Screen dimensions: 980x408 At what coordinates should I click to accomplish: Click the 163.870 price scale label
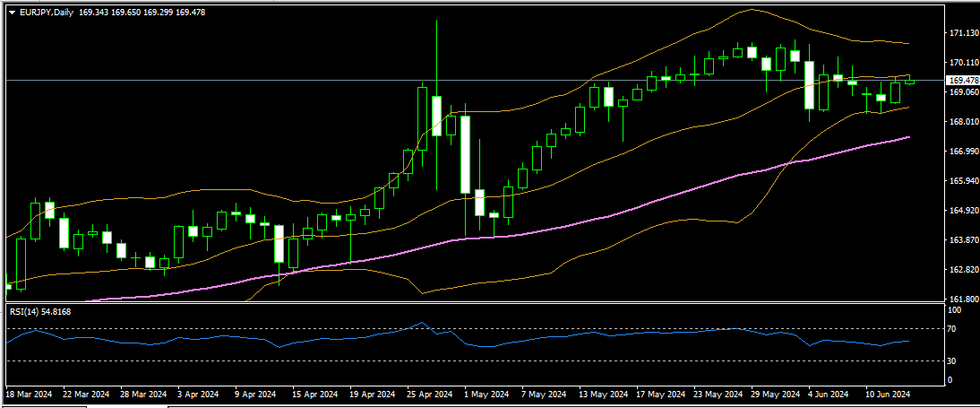963,240
